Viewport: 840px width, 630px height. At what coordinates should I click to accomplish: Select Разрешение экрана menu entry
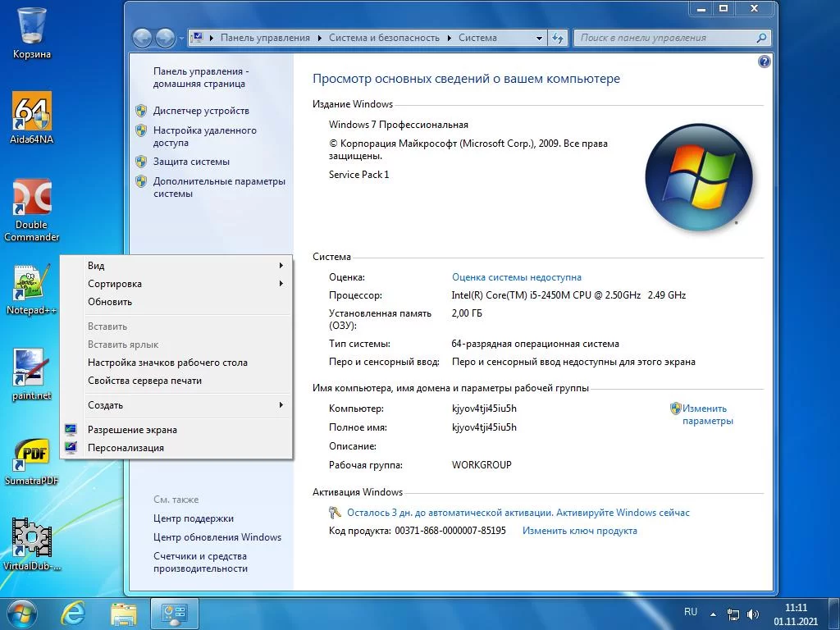pos(132,430)
